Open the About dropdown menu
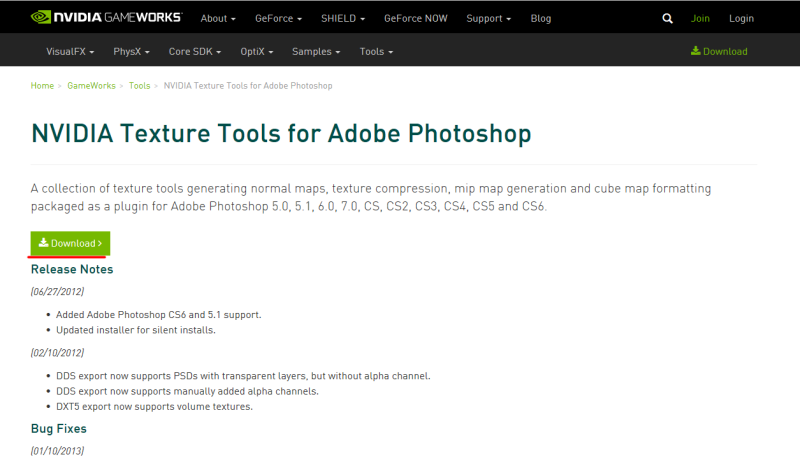The height and width of the screenshot is (464, 800). 218,18
